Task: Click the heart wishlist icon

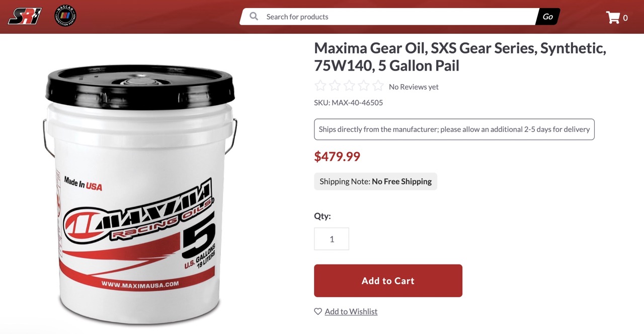Action: [x=318, y=311]
